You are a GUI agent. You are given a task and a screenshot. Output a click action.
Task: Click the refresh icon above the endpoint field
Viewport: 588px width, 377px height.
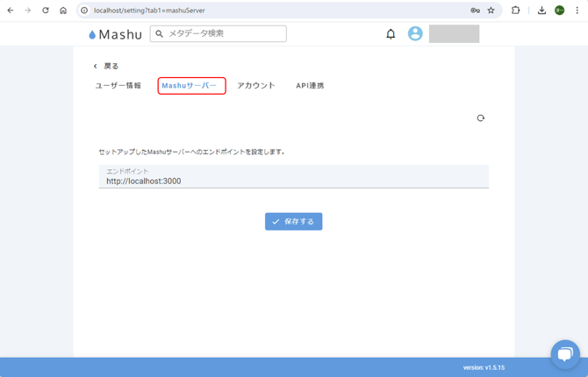[x=480, y=118]
